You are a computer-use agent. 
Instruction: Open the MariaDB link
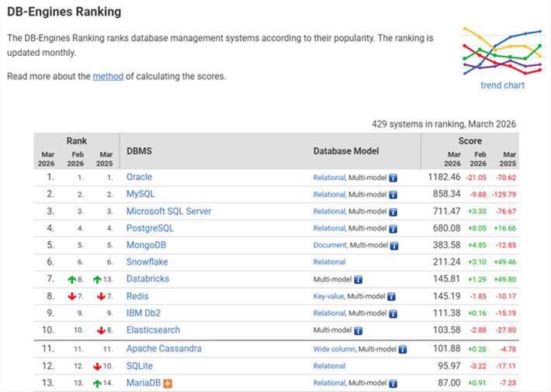pyautogui.click(x=144, y=383)
